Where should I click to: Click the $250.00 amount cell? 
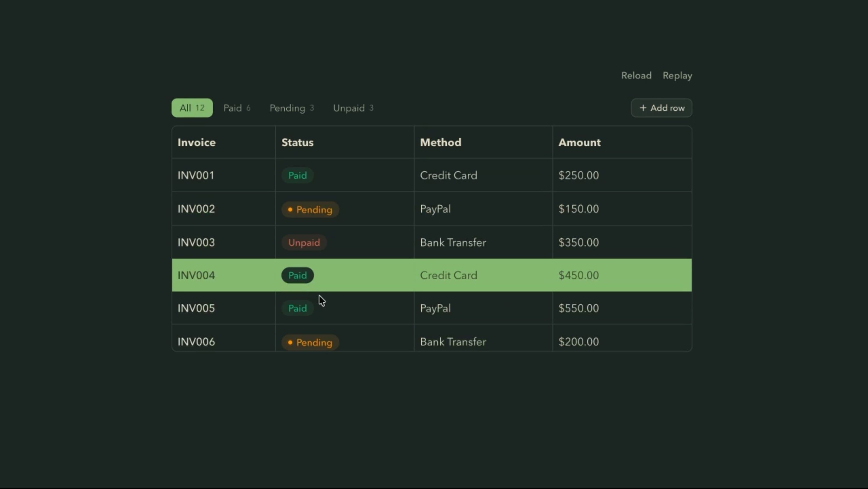[x=622, y=175]
